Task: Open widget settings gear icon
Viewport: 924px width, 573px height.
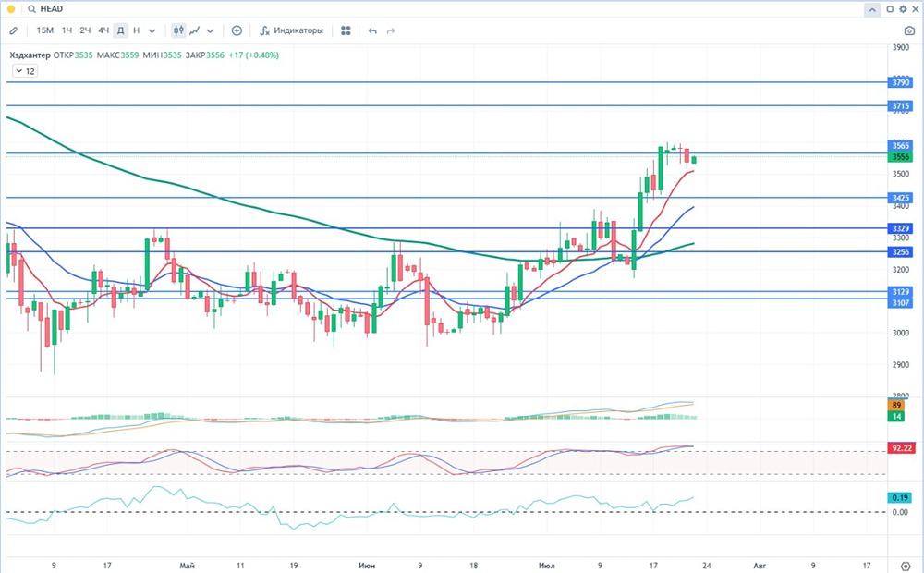Action: pos(903,9)
